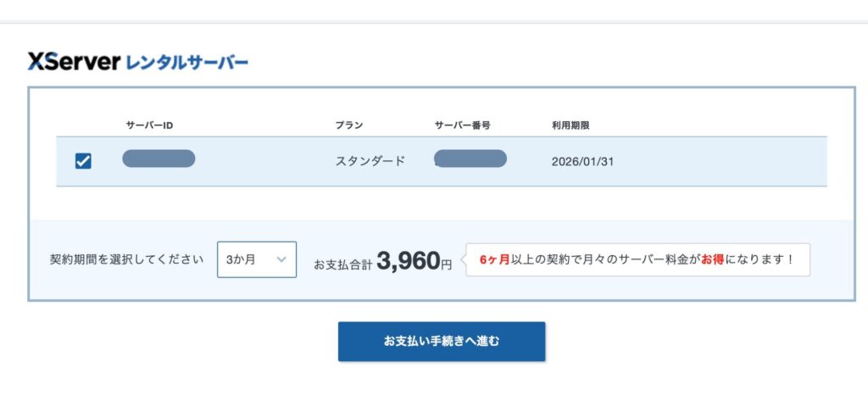This screenshot has height=412, width=868.
Task: Click the red お得 text in the notice
Action: pos(710,260)
